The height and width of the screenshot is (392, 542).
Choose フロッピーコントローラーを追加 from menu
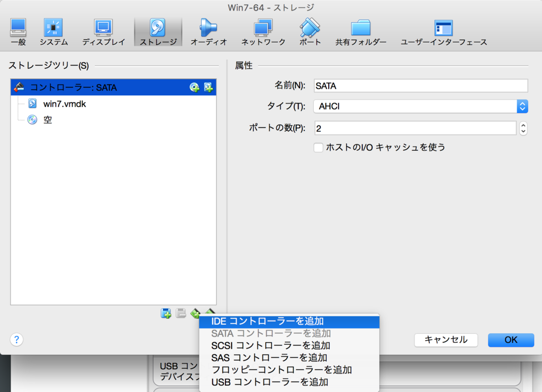pos(290,370)
